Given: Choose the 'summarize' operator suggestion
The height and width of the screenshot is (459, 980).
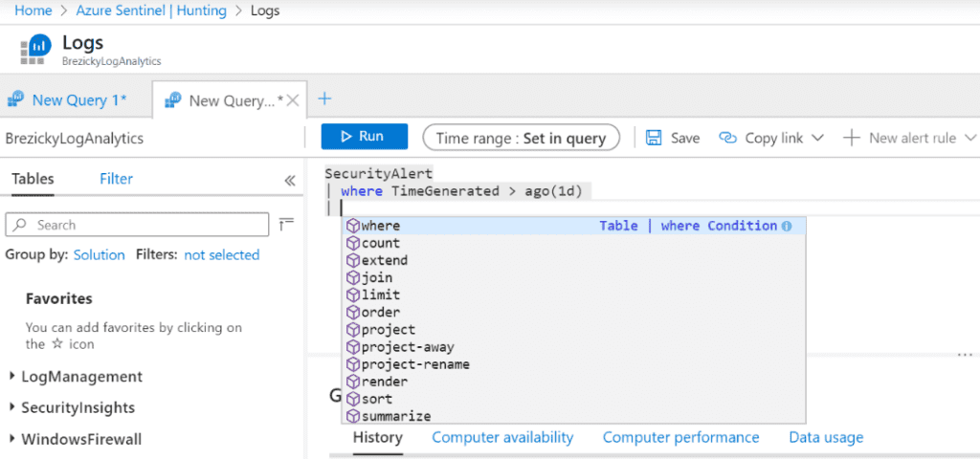Looking at the screenshot, I should click(x=574, y=416).
